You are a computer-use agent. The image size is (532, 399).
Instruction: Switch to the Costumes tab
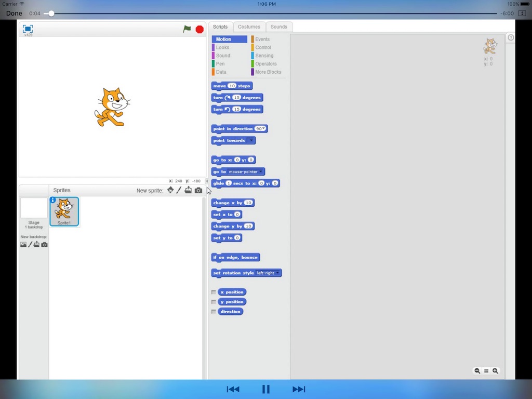coord(249,27)
